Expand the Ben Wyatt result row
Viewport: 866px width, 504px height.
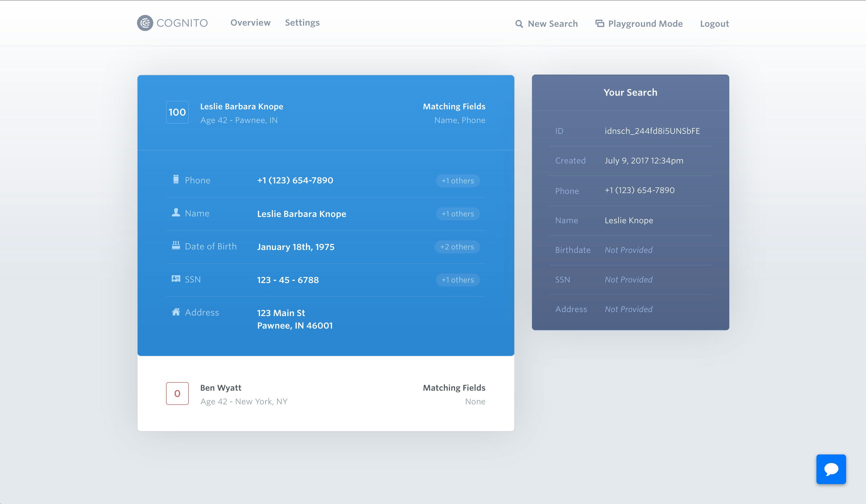[x=325, y=394]
